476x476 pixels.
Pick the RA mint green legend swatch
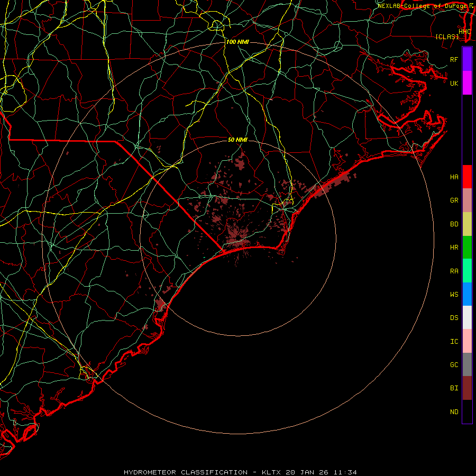(x=467, y=271)
